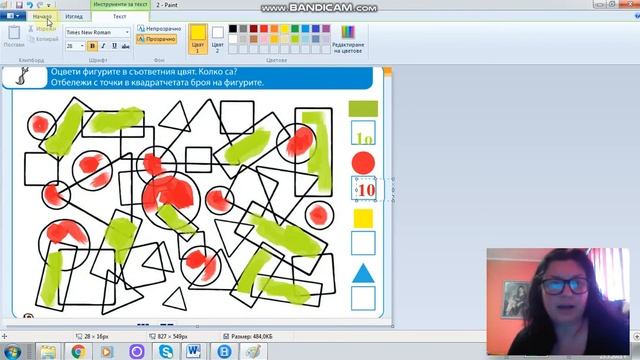Open the media player taskbar icon

point(107,351)
